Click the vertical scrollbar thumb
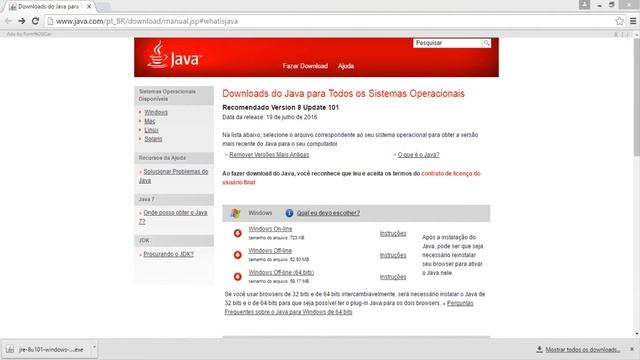 (636, 97)
